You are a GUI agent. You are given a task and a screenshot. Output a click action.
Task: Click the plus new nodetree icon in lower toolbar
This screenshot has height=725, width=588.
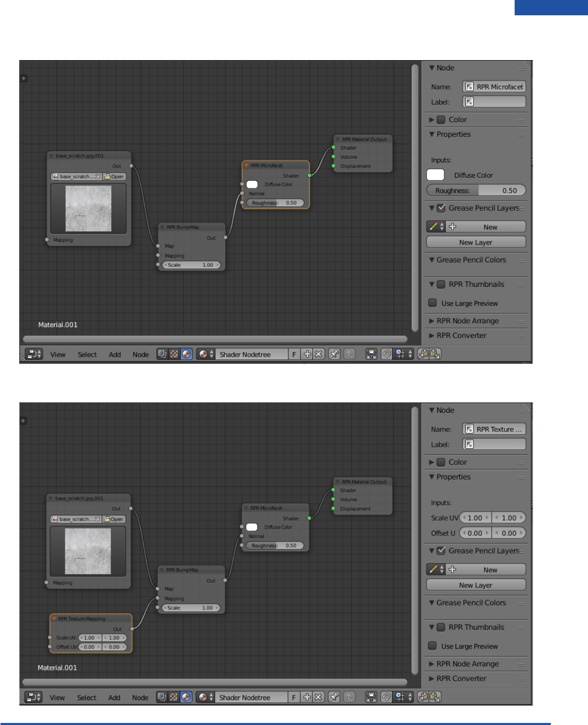click(307, 697)
